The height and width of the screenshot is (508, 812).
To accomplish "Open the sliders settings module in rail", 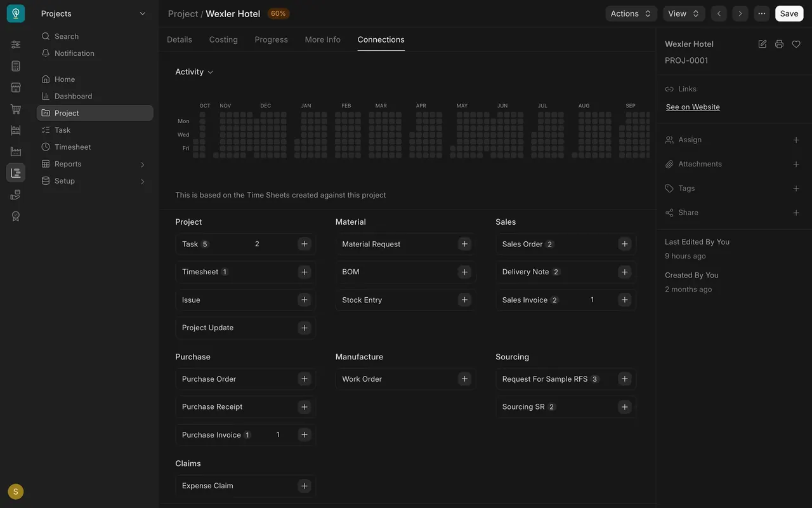I will coord(16,44).
